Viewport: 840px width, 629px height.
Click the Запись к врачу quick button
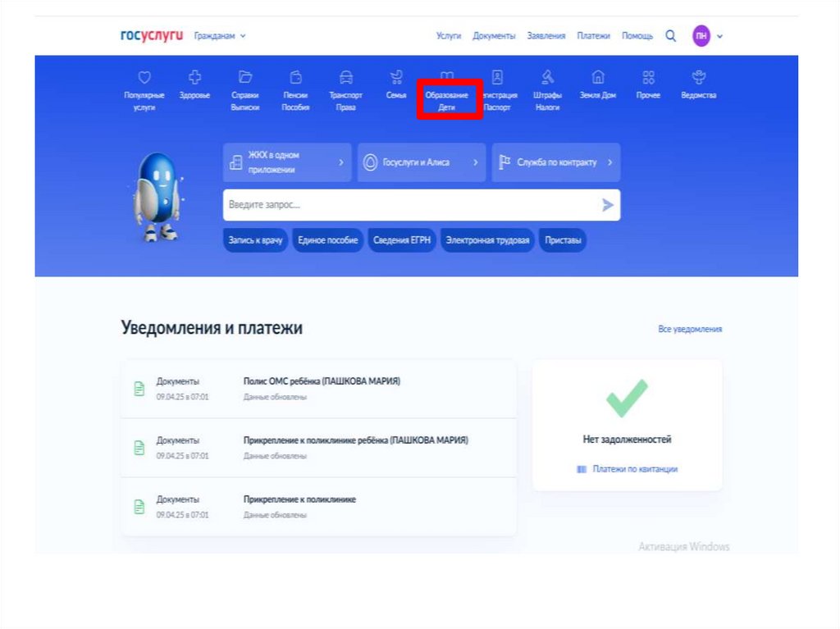point(256,240)
